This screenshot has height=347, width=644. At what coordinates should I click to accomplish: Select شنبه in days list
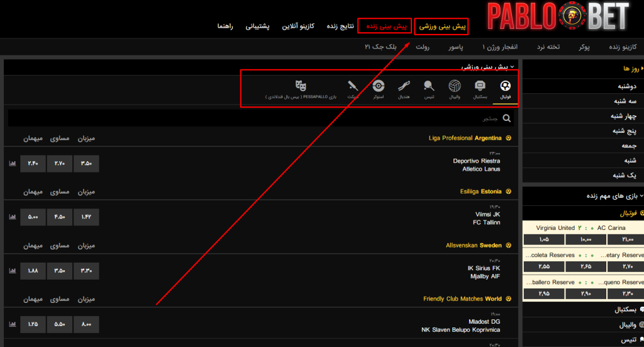583,161
